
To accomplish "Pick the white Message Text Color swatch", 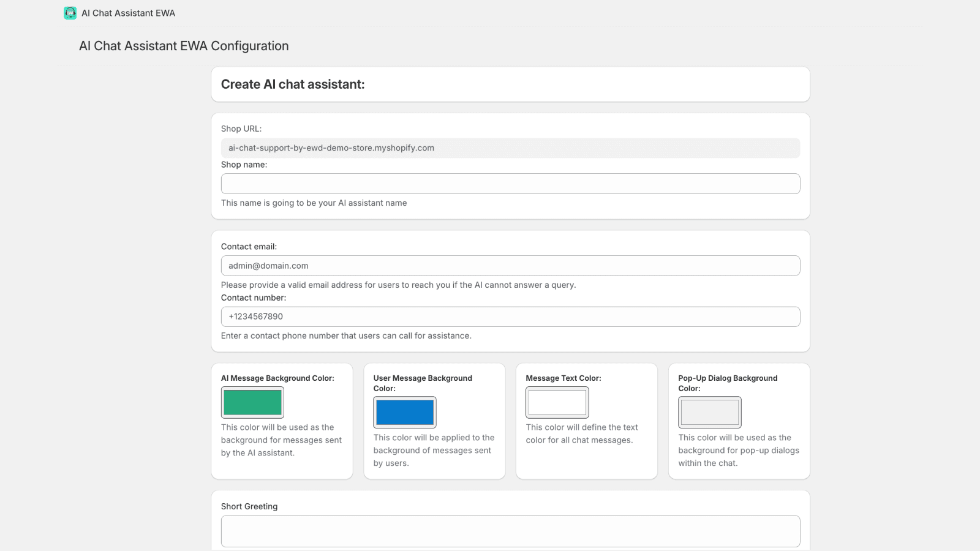I will coord(557,402).
